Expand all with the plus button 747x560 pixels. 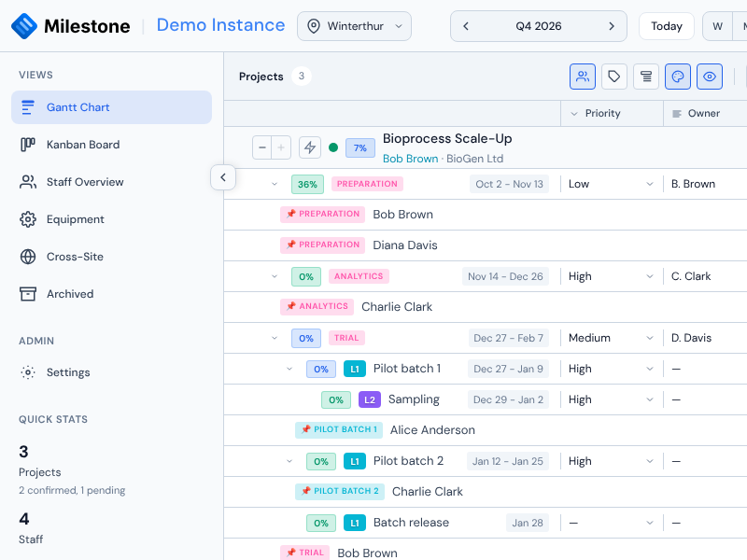click(281, 147)
